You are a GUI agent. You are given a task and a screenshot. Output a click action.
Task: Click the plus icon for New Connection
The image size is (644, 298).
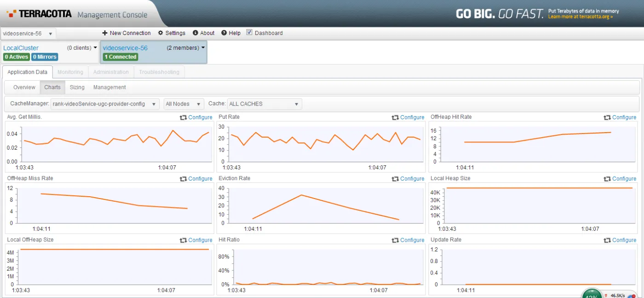point(105,33)
